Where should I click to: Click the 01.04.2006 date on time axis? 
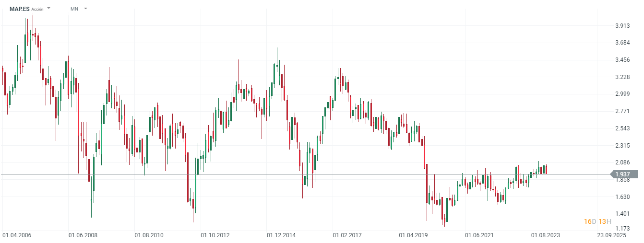(17, 235)
